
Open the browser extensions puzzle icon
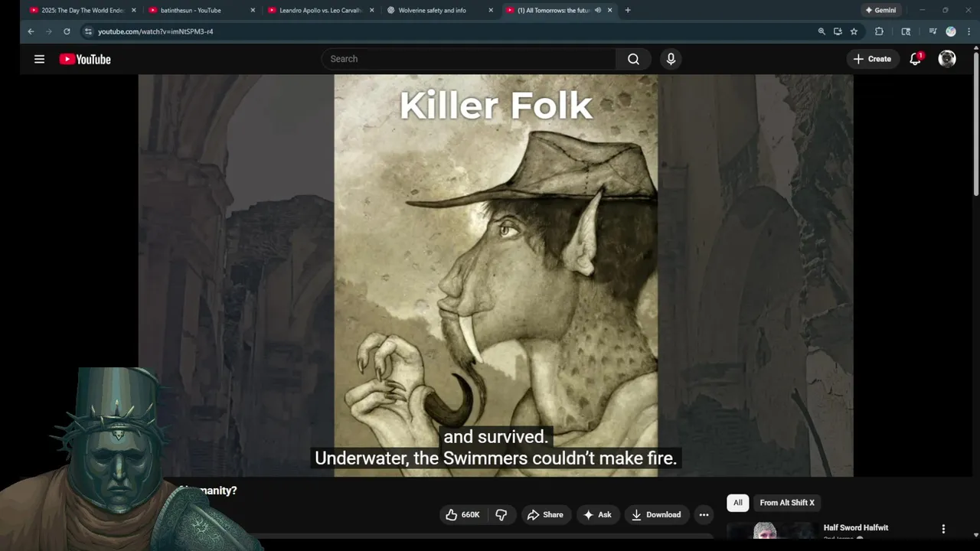(x=879, y=31)
